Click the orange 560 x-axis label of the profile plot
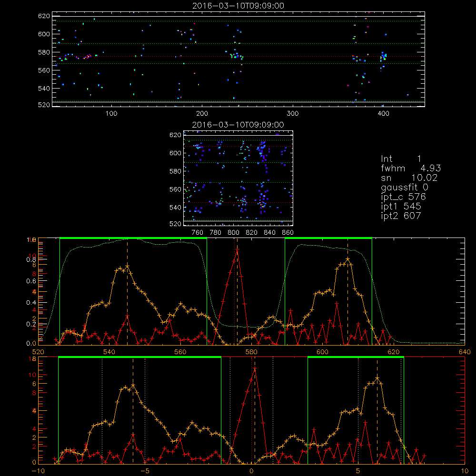 pyautogui.click(x=180, y=352)
